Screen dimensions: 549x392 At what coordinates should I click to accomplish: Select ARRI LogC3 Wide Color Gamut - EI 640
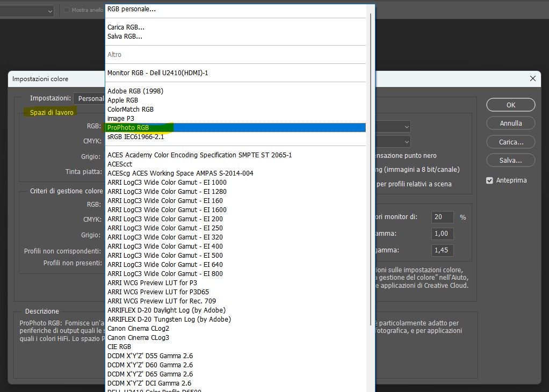[x=235, y=264]
